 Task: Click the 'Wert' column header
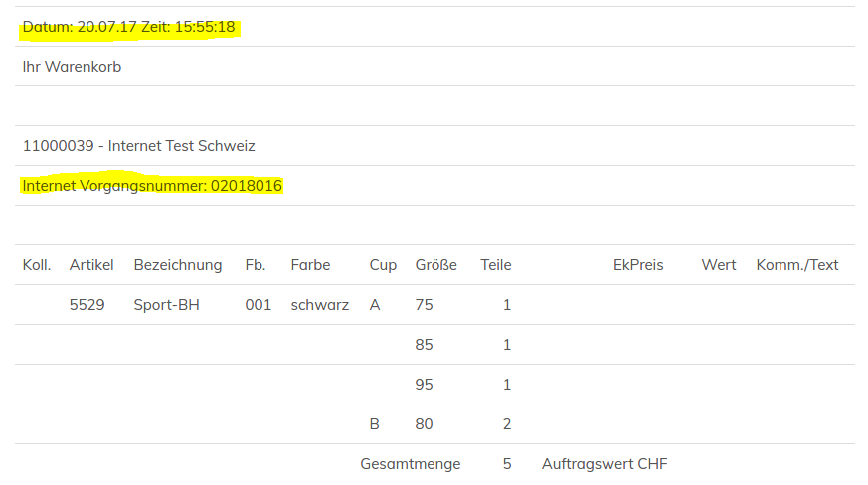point(719,265)
